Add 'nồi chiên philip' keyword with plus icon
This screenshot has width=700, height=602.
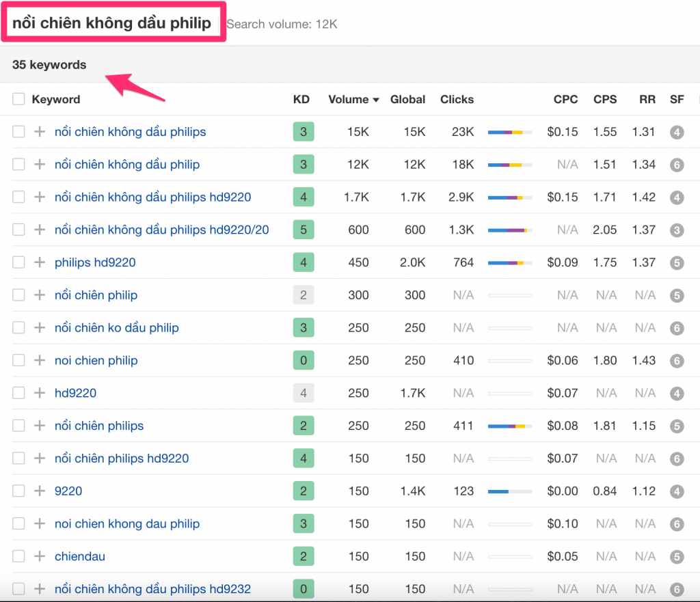(x=40, y=295)
